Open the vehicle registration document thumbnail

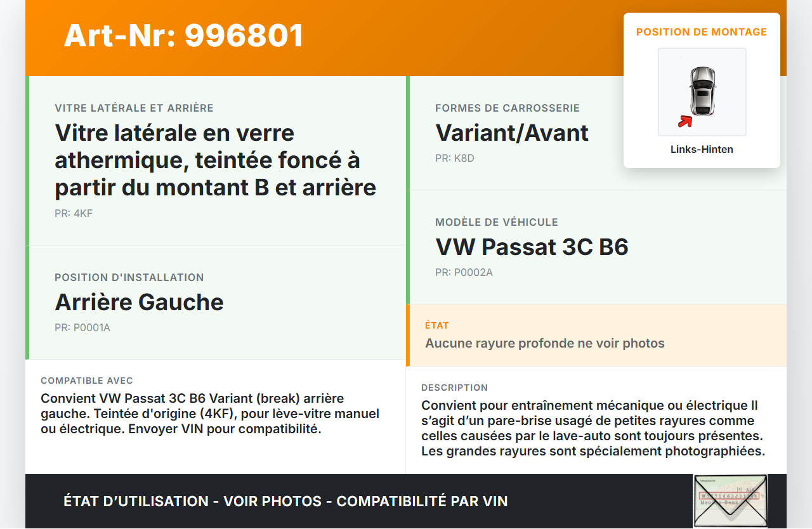pos(730,501)
